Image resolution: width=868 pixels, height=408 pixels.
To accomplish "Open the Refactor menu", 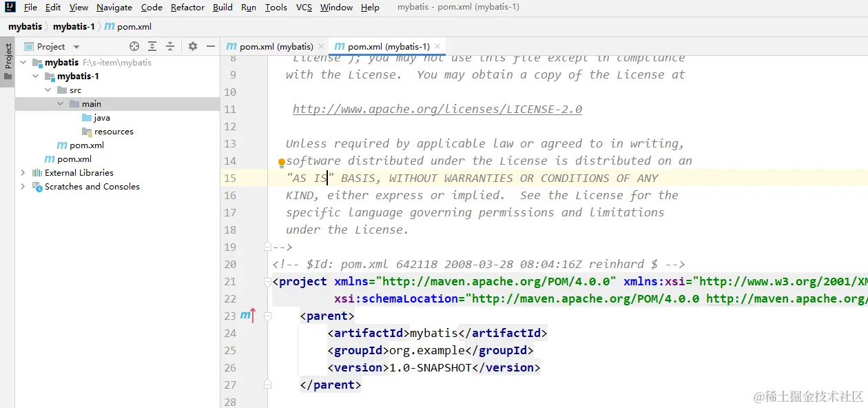I will point(188,8).
